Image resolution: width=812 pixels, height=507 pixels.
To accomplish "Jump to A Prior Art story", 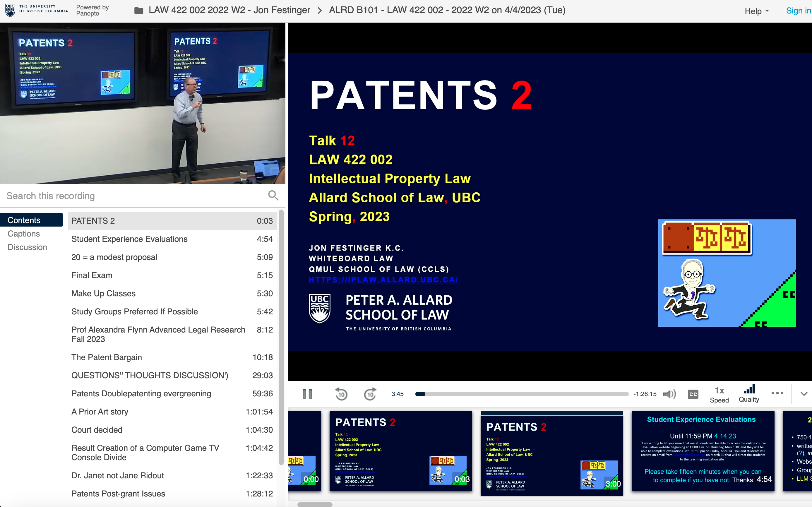I will (x=172, y=412).
